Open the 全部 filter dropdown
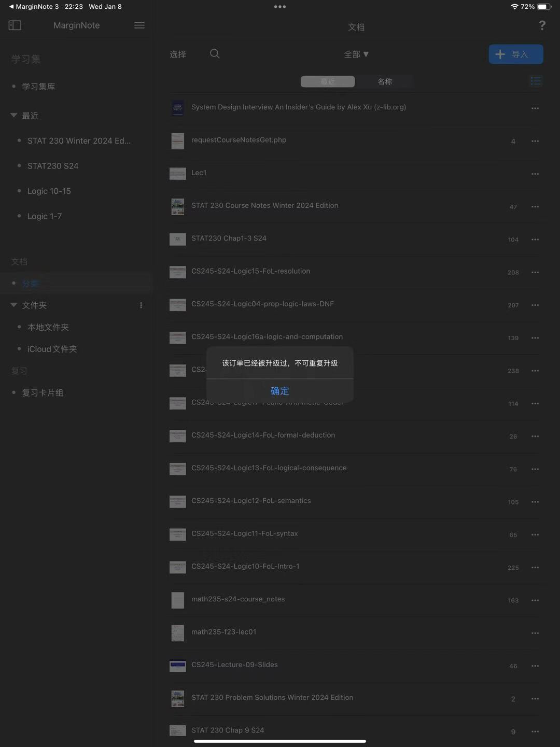 coord(357,54)
